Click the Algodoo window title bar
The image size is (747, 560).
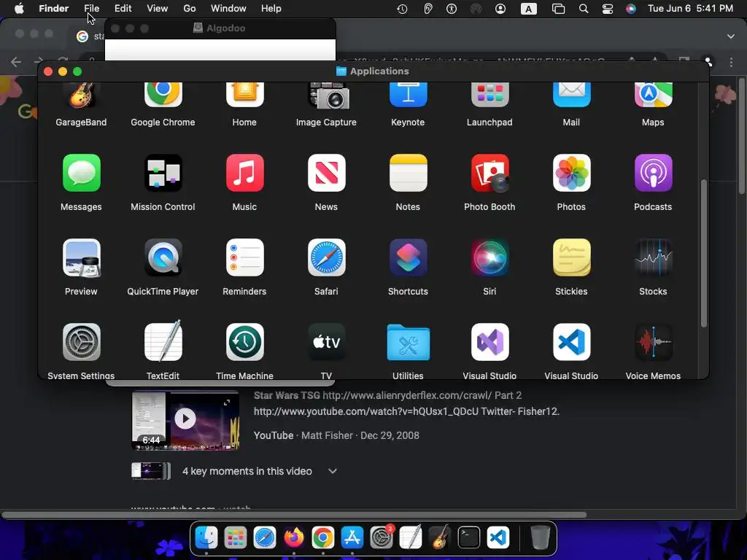pyautogui.click(x=220, y=28)
